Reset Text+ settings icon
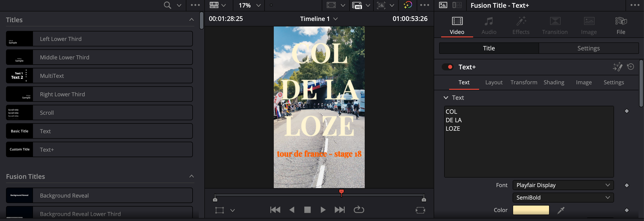 click(631, 67)
